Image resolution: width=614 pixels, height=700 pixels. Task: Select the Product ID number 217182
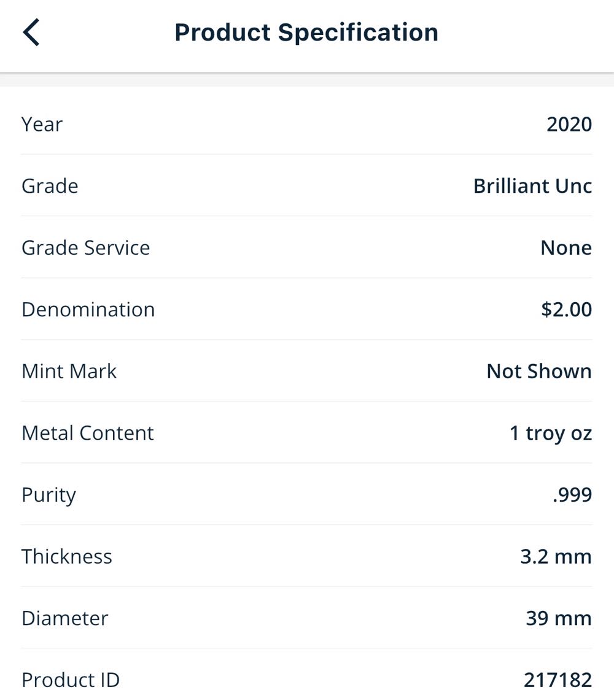click(558, 680)
